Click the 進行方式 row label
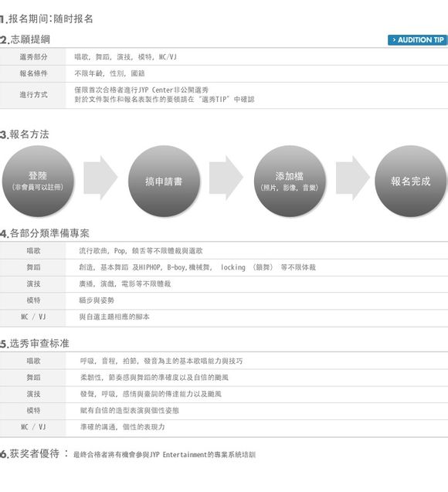 click(x=33, y=94)
